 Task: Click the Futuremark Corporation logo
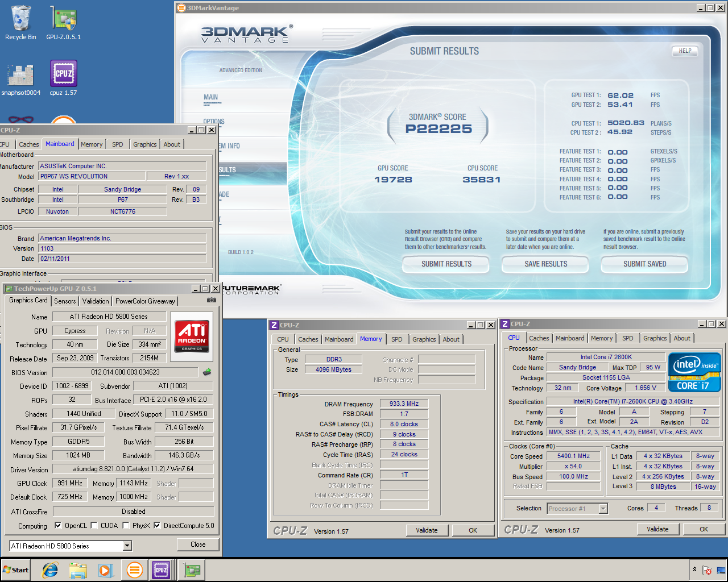click(251, 290)
